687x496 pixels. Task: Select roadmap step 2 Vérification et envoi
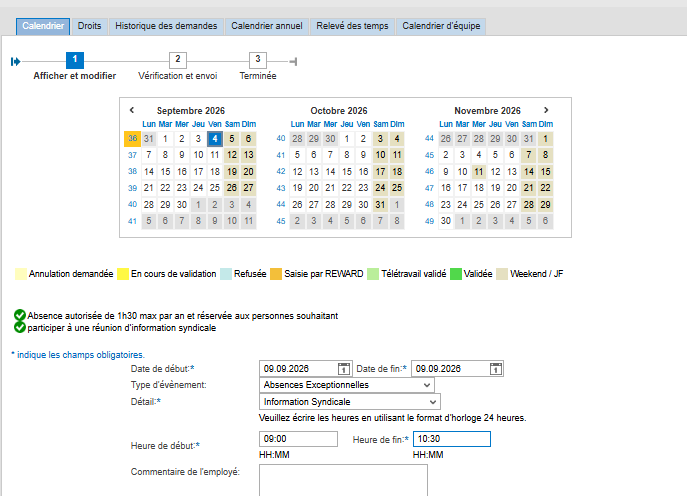(x=178, y=60)
